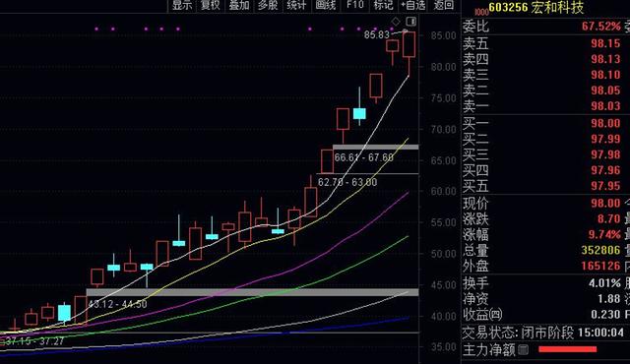This screenshot has width=630, height=364.
Task: Click the 主力净额 info square icon
Action: pyautogui.click(x=523, y=350)
